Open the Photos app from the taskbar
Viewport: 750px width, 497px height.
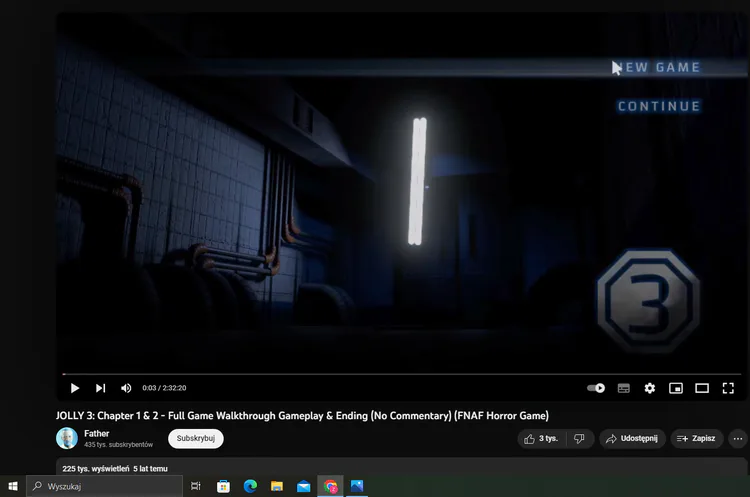[357, 486]
